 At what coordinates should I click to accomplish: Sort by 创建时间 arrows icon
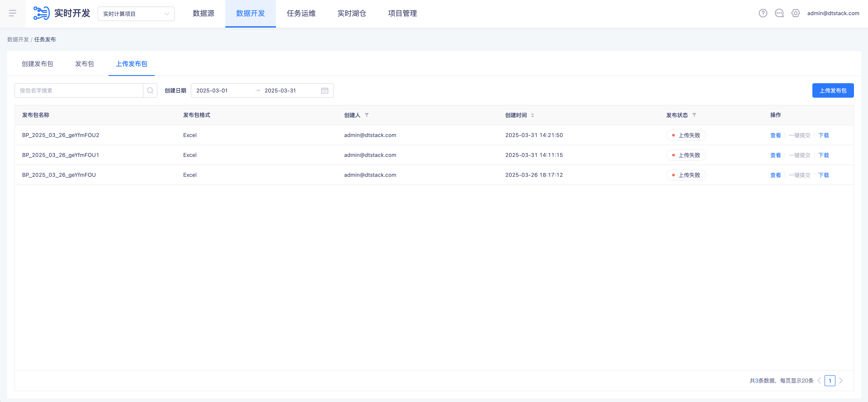pos(532,115)
